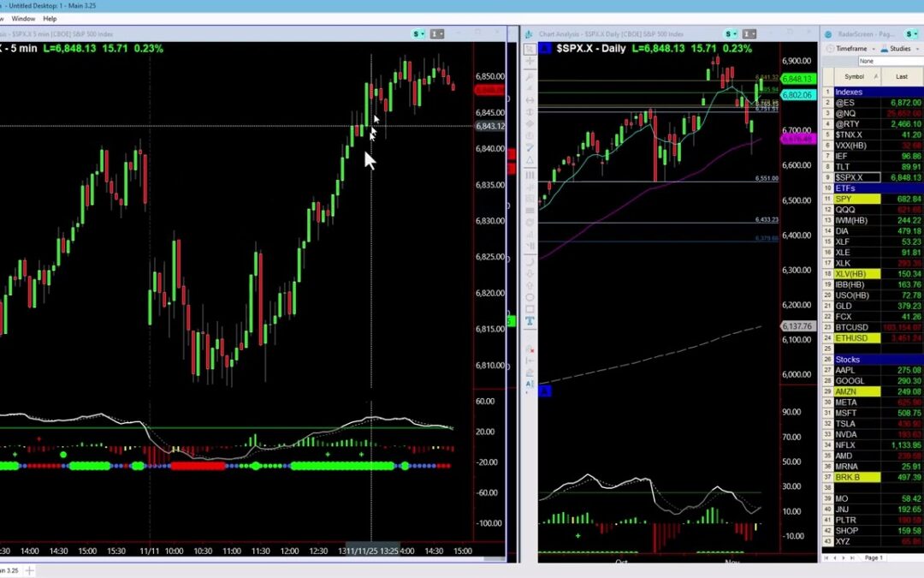Click the magenta 6,676 price label
This screenshot has height=578, width=924.
pyautogui.click(x=796, y=139)
